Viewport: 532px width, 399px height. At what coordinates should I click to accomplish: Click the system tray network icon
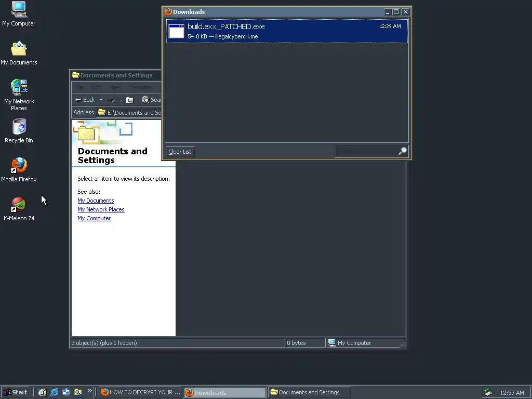coord(488,392)
